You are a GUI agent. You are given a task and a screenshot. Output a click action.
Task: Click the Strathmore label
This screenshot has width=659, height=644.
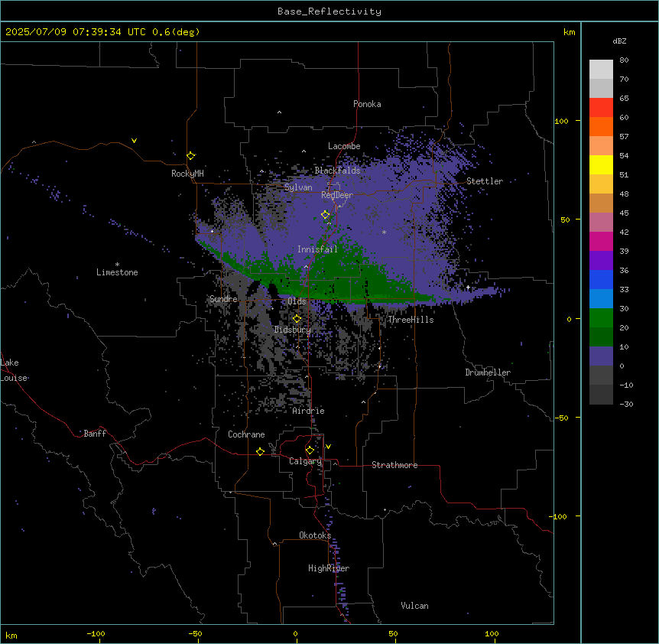[x=394, y=465]
